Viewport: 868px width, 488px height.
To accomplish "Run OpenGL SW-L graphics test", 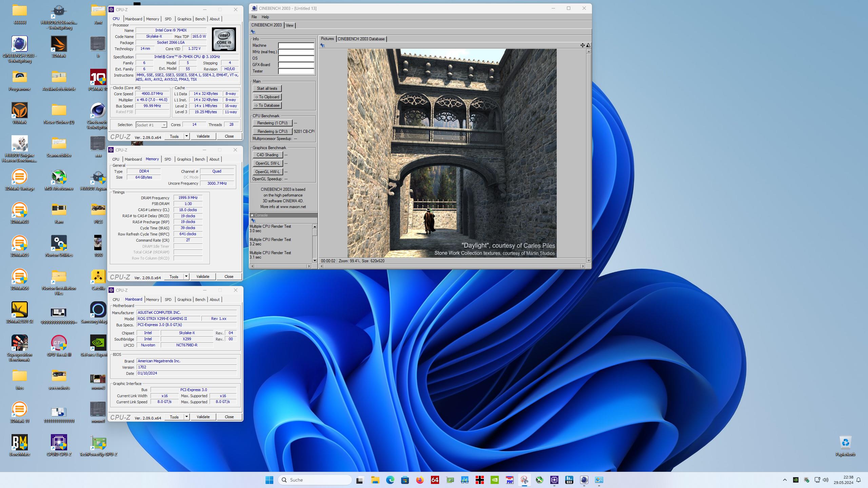I will tap(268, 163).
